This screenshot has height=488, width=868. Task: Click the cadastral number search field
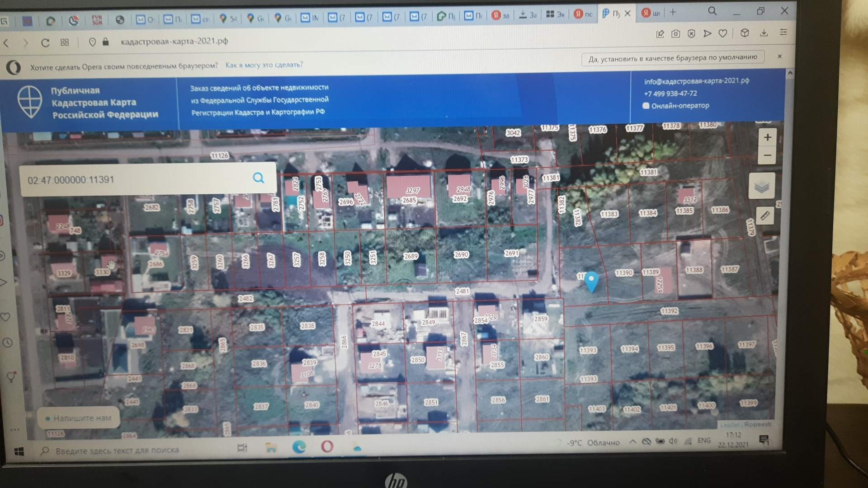point(136,180)
